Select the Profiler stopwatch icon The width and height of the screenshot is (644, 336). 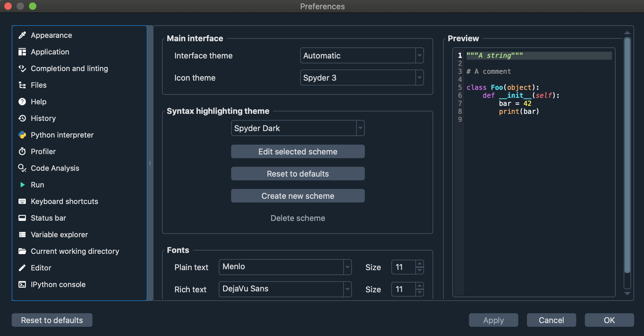(22, 152)
